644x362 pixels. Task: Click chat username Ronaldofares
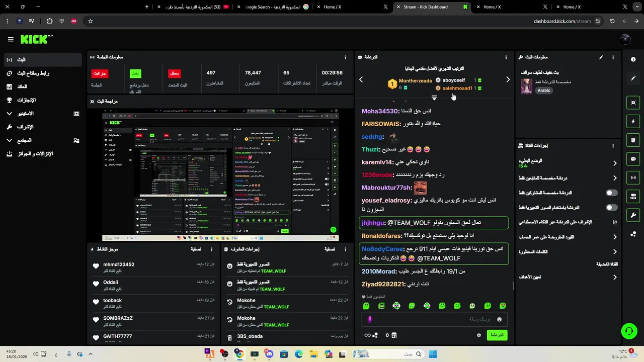pos(381,236)
